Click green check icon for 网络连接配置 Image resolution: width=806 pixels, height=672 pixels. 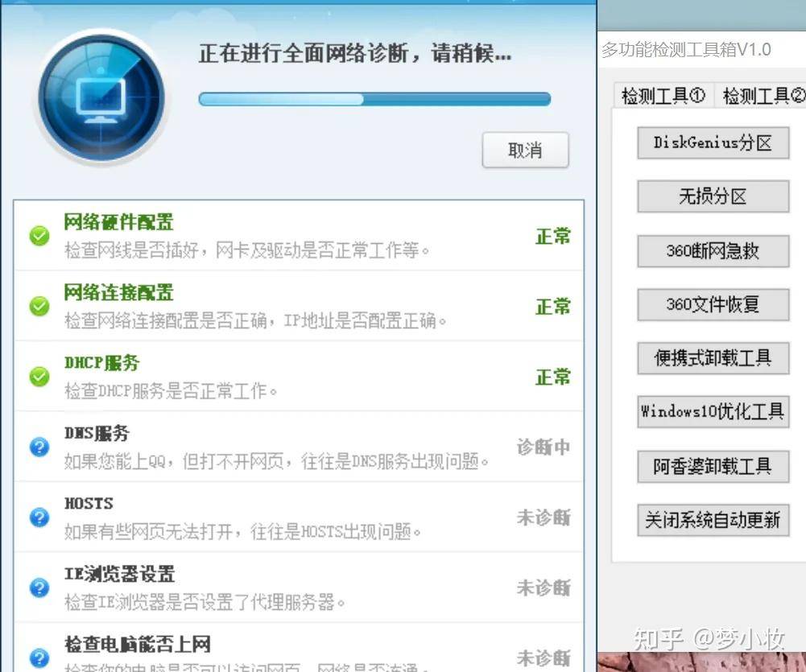(39, 306)
